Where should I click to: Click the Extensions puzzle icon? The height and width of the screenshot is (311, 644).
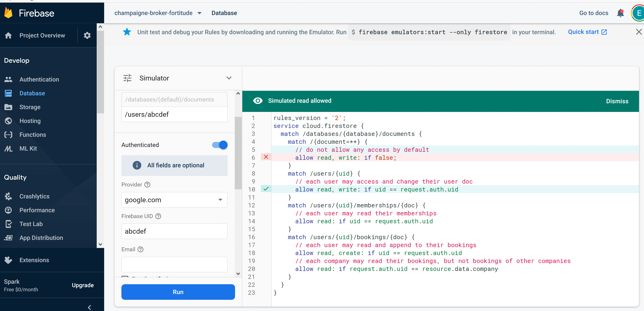(x=8, y=260)
